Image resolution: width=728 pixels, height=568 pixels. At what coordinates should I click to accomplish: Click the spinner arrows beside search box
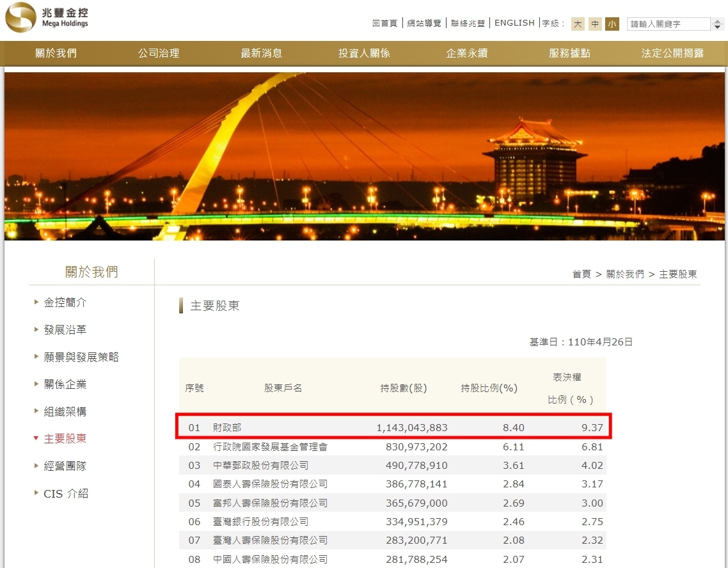point(717,24)
